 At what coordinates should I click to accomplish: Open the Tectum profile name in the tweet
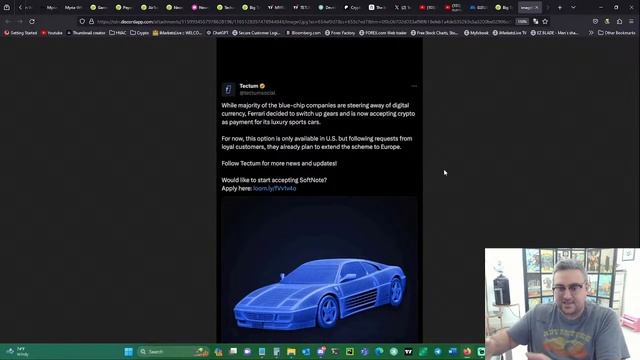(249, 86)
